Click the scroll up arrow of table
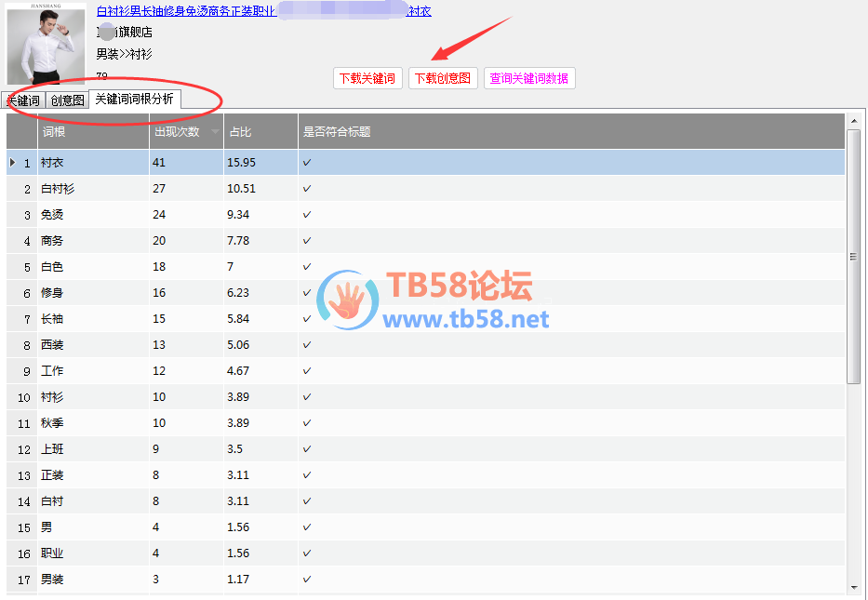Screen dimensions: 868x600 click(853, 121)
